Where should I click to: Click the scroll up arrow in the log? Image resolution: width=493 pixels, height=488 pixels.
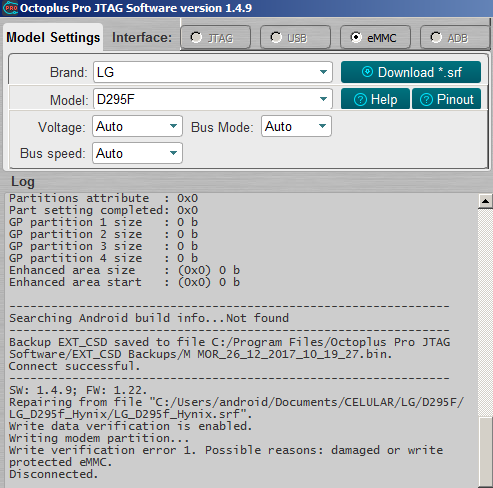pos(485,201)
